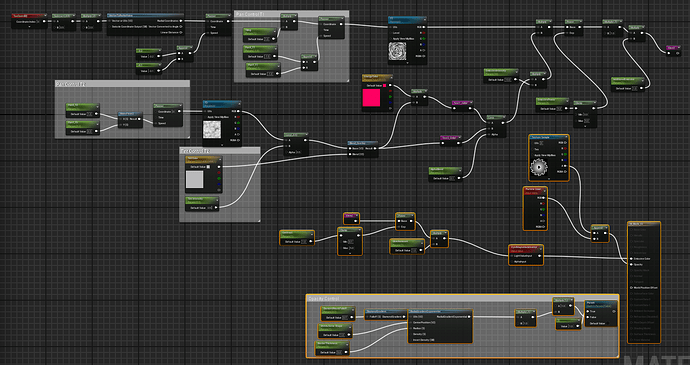Expand the orange-outlined Texture Sample node chevron
This screenshot has width=690, height=365.
point(549,179)
